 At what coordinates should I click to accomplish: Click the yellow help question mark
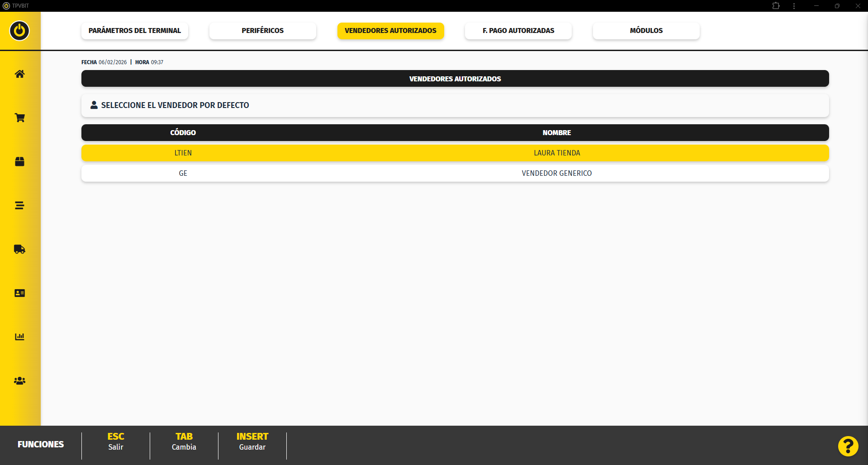point(848,446)
